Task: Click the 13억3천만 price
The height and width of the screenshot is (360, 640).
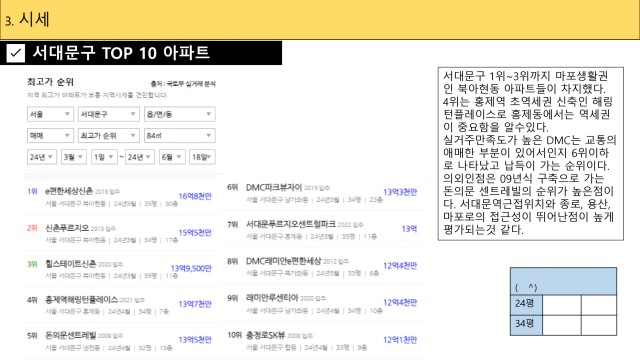Action: [x=400, y=192]
